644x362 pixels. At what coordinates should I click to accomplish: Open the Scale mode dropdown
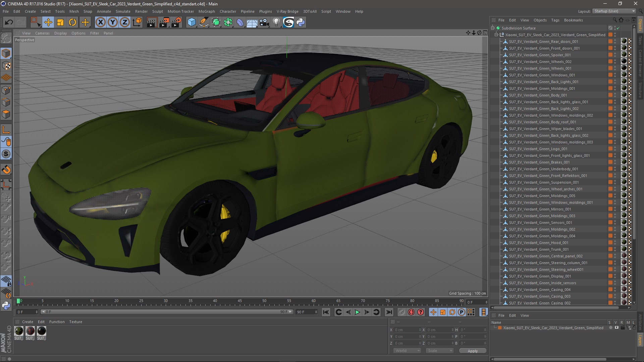click(439, 351)
